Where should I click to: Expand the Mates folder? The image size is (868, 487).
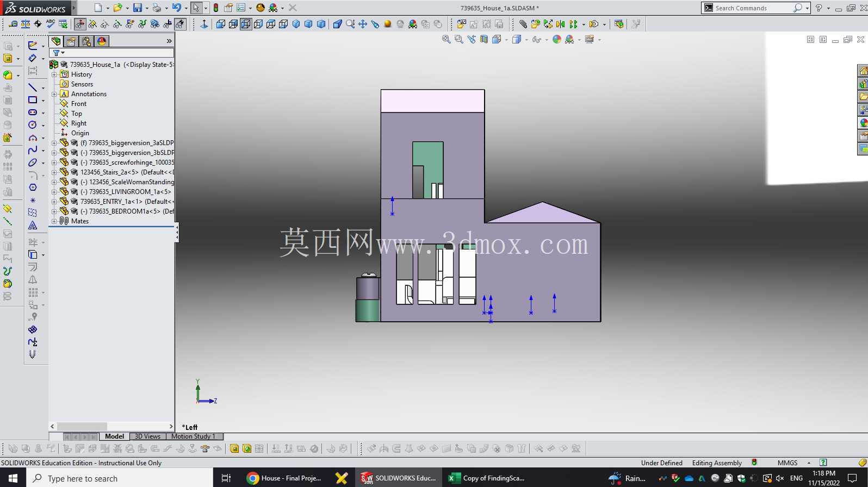[x=54, y=221]
